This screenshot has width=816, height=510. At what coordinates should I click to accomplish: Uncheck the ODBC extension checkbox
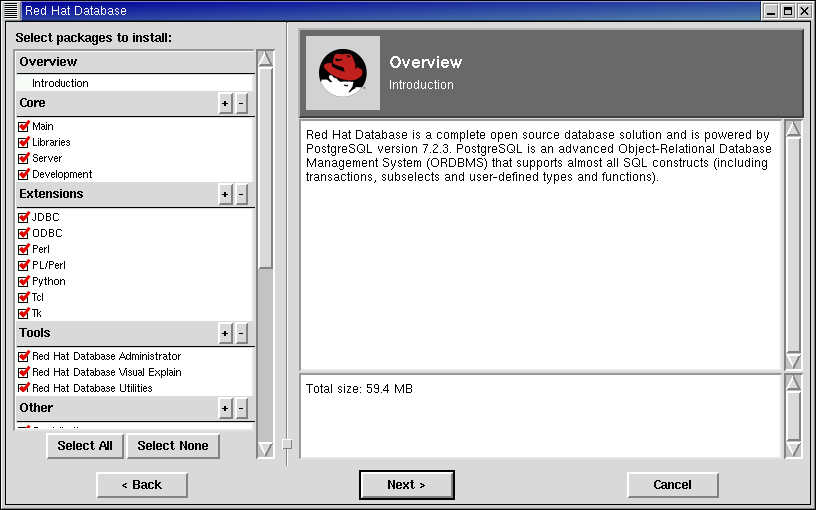(23, 233)
